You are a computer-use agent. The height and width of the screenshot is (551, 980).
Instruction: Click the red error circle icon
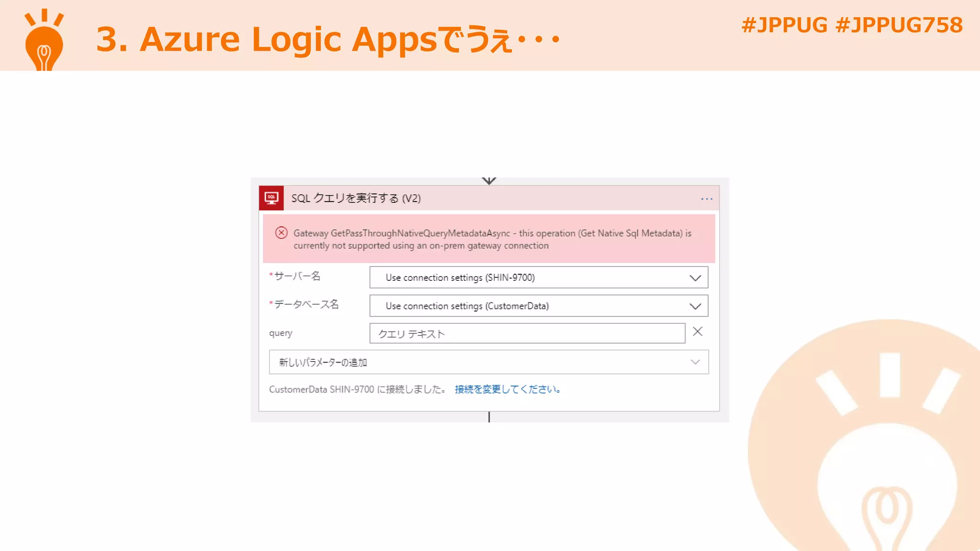tap(281, 233)
